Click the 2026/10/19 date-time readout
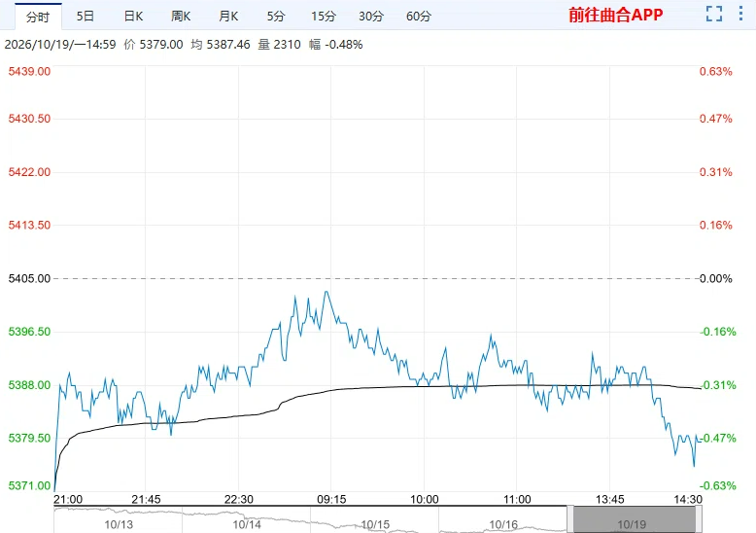 (60, 45)
